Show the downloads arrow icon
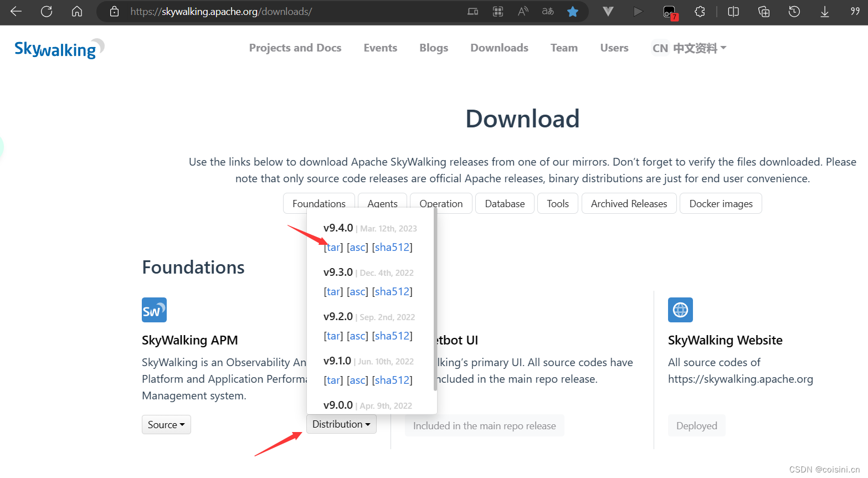This screenshot has width=868, height=478. click(825, 11)
